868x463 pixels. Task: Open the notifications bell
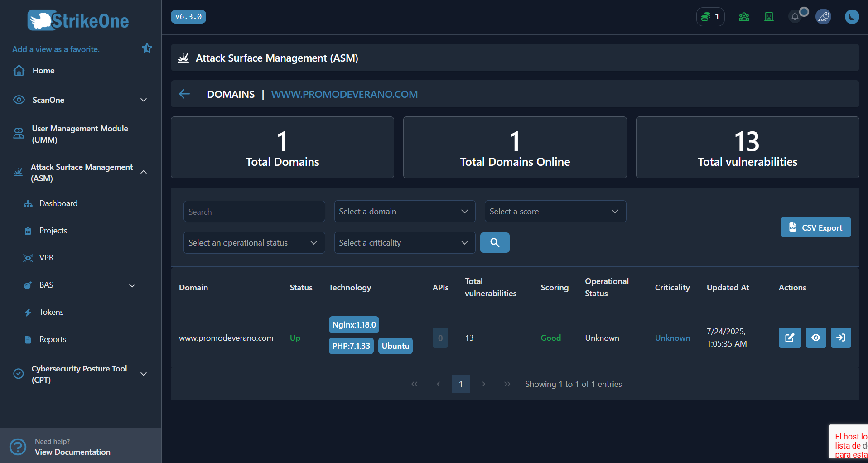pyautogui.click(x=795, y=17)
